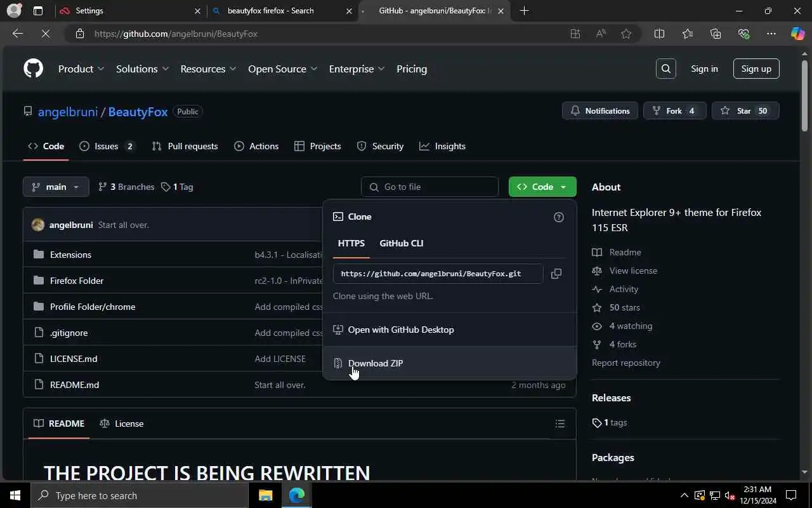Stop page loading with X button
Viewport: 812px width, 508px height.
[x=46, y=34]
